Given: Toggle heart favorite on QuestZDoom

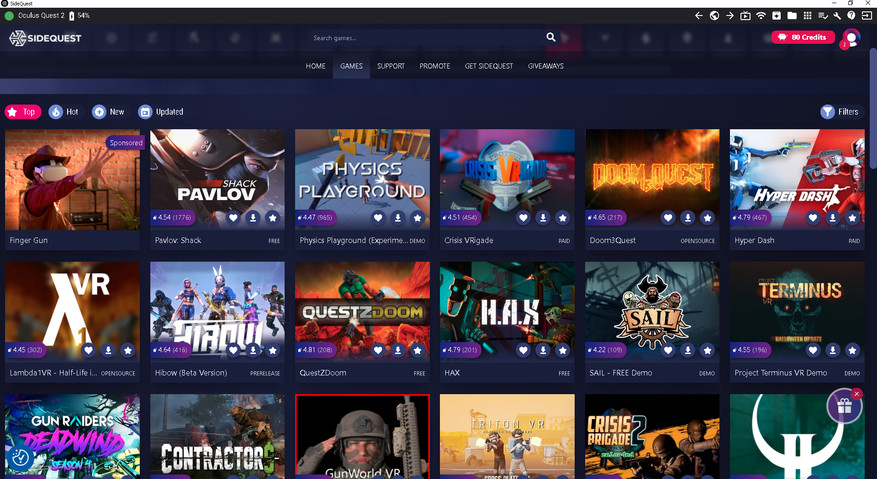Looking at the screenshot, I should click(x=378, y=350).
